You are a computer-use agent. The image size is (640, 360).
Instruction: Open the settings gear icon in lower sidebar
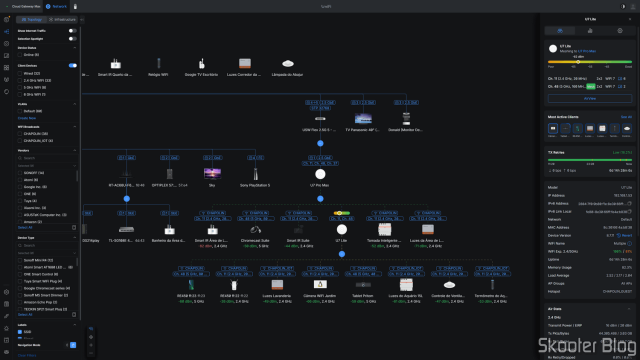(7, 292)
